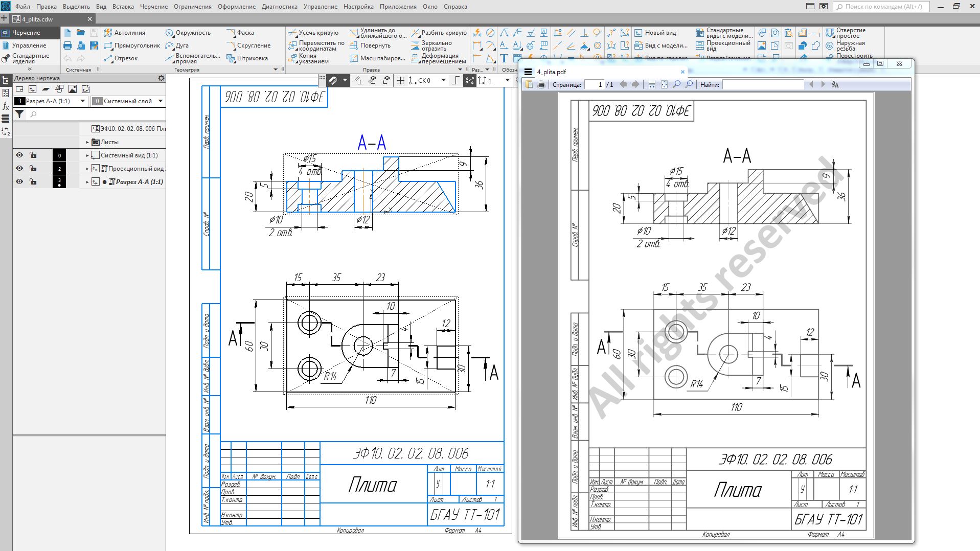This screenshot has height=551, width=980.
Task: Toggle lock for Разрез А-А view
Action: (x=33, y=182)
